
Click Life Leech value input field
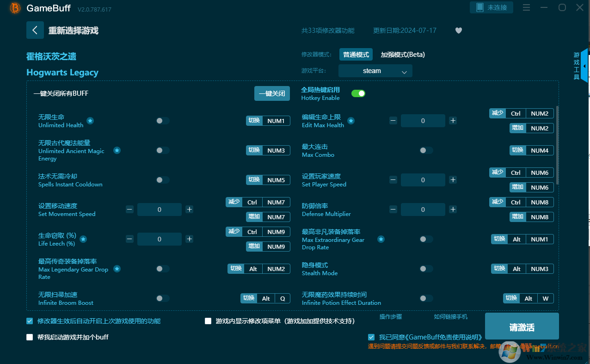point(160,239)
